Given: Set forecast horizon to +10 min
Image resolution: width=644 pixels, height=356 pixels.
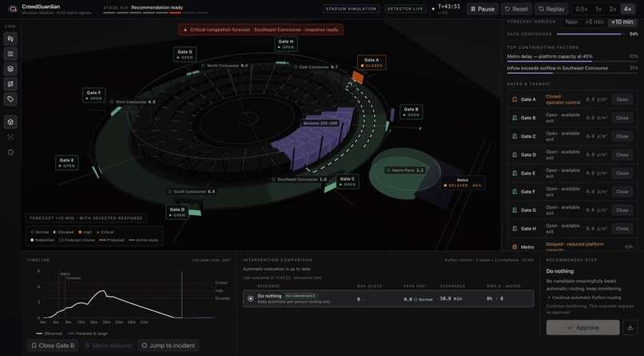Looking at the screenshot, I should click(622, 22).
